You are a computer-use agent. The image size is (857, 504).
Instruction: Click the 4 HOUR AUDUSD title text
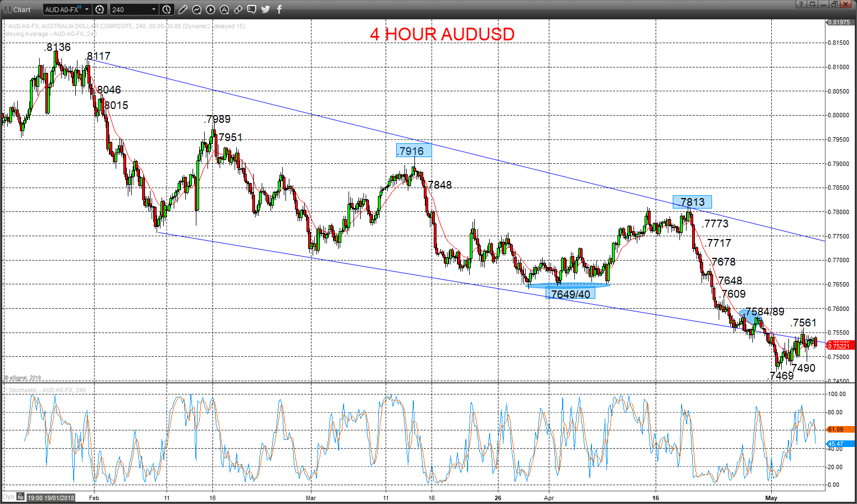[x=442, y=34]
